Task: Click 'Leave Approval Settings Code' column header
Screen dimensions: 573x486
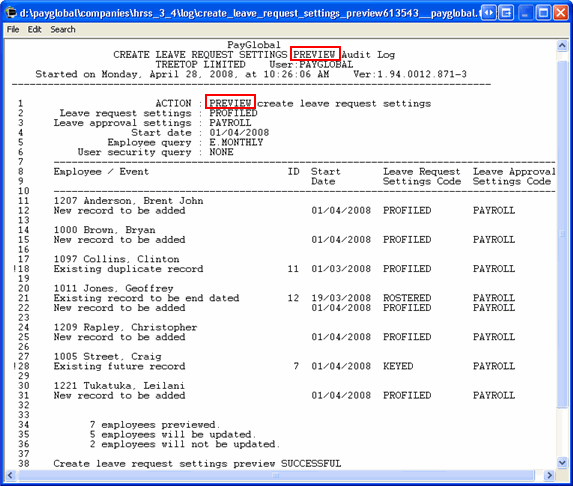Action: pyautogui.click(x=514, y=176)
